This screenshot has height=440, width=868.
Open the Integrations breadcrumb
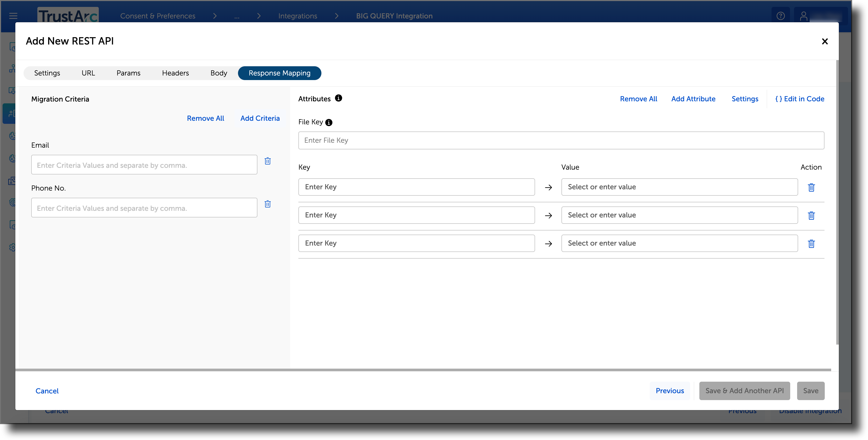(x=298, y=16)
